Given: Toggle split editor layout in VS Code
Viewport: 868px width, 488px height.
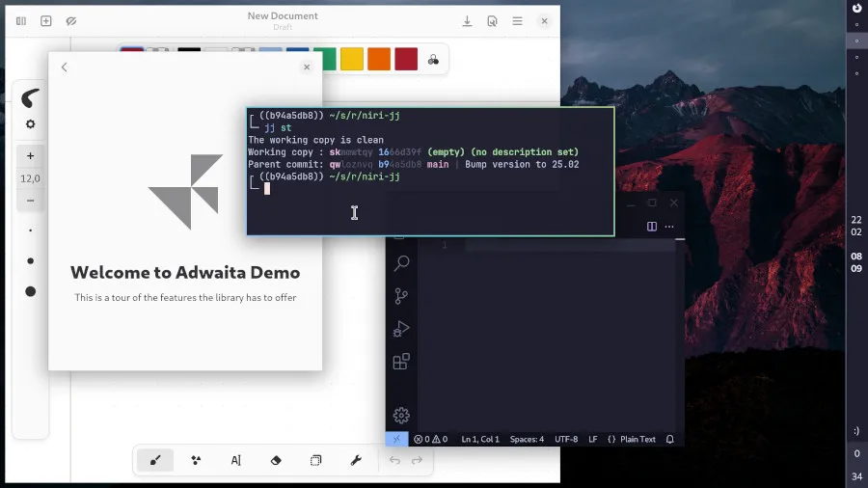Looking at the screenshot, I should (x=652, y=227).
